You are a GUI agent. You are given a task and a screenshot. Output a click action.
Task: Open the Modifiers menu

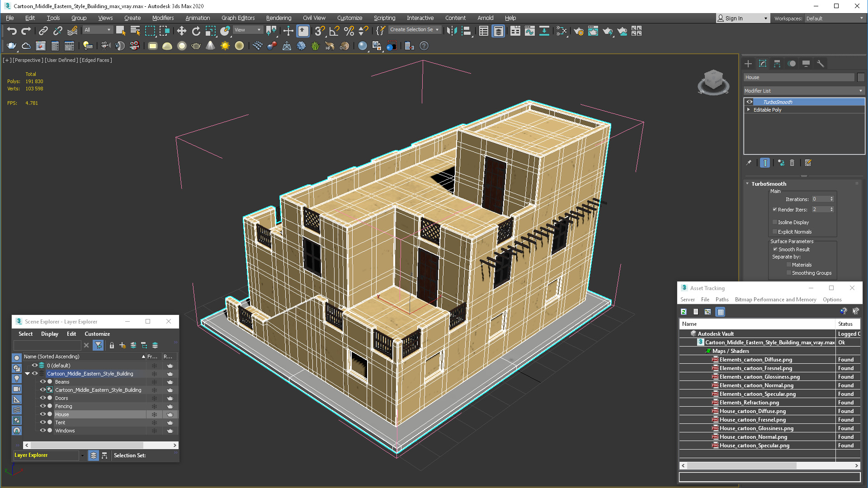[163, 18]
